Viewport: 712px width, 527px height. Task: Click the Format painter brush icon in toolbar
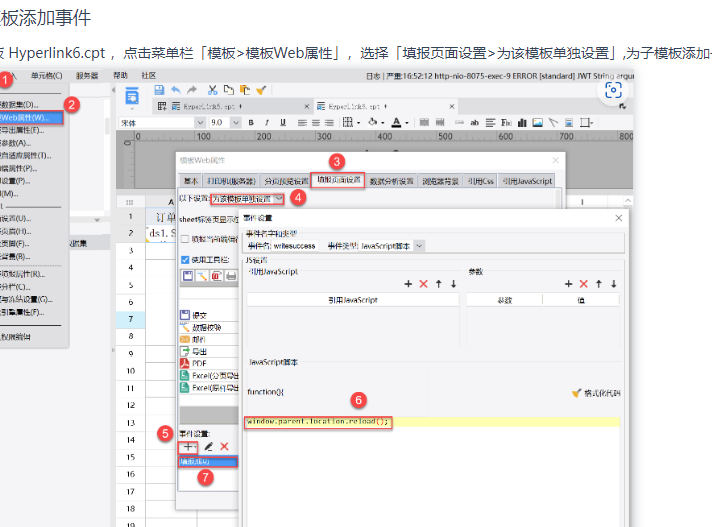(x=261, y=90)
